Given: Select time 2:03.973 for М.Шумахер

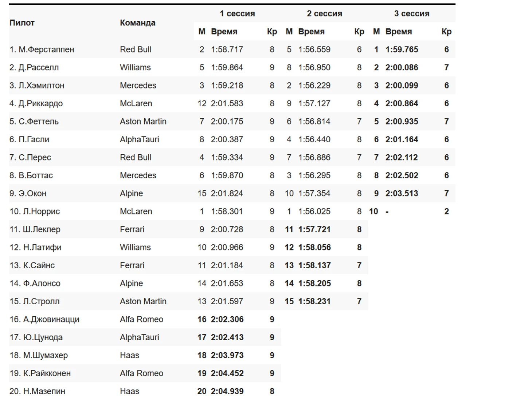Looking at the screenshot, I should [227, 356].
